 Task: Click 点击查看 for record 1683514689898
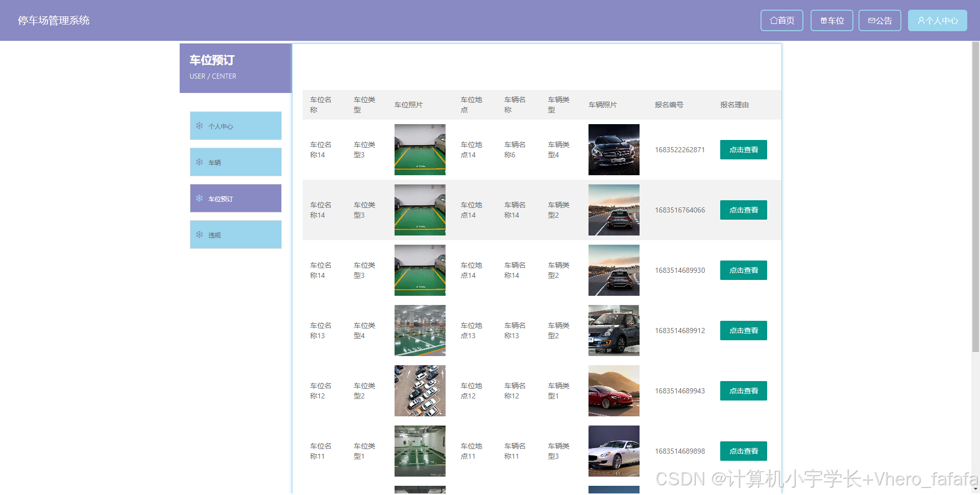tap(743, 451)
